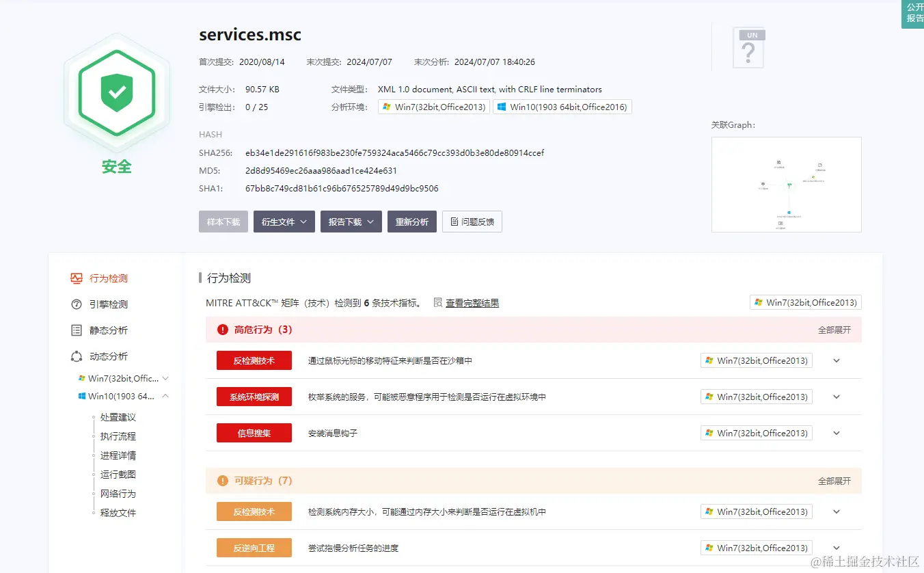Expand all 高危行为 entries via 全部展开
The image size is (924, 573).
click(x=834, y=330)
